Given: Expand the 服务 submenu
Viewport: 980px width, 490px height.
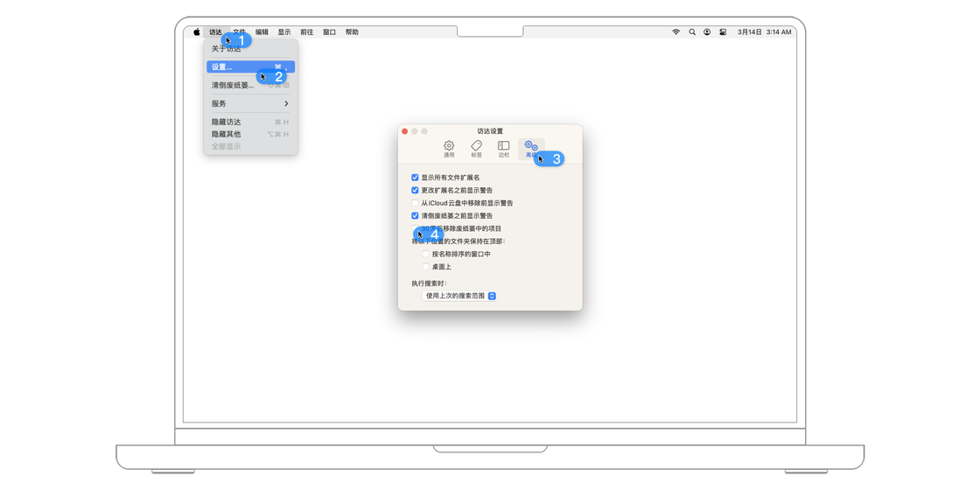Looking at the screenshot, I should pos(250,104).
